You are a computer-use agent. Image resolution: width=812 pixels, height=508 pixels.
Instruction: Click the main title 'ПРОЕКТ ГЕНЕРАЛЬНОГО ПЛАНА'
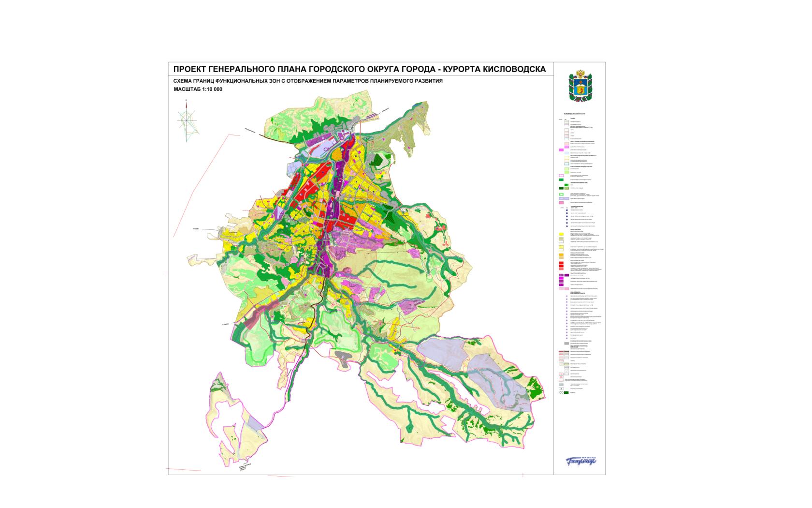point(360,69)
